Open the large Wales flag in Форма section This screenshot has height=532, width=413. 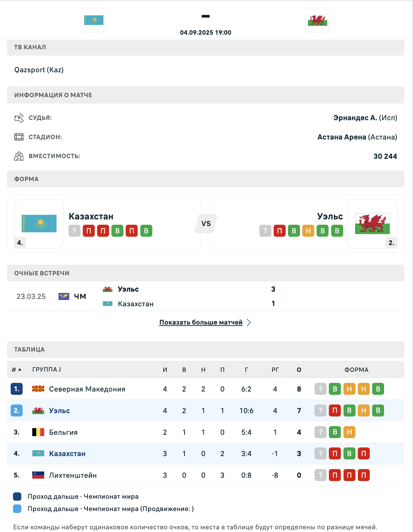coord(372,223)
